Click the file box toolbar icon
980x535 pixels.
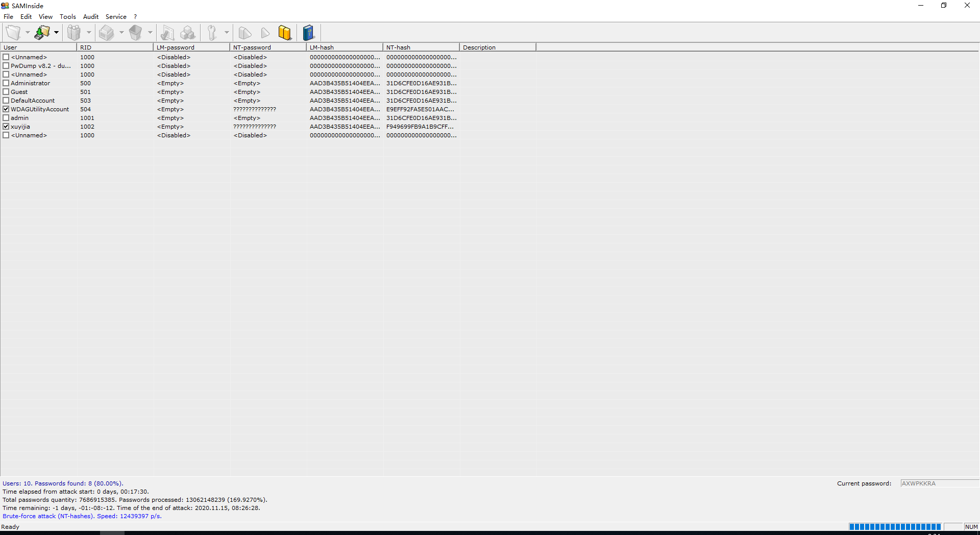point(107,33)
